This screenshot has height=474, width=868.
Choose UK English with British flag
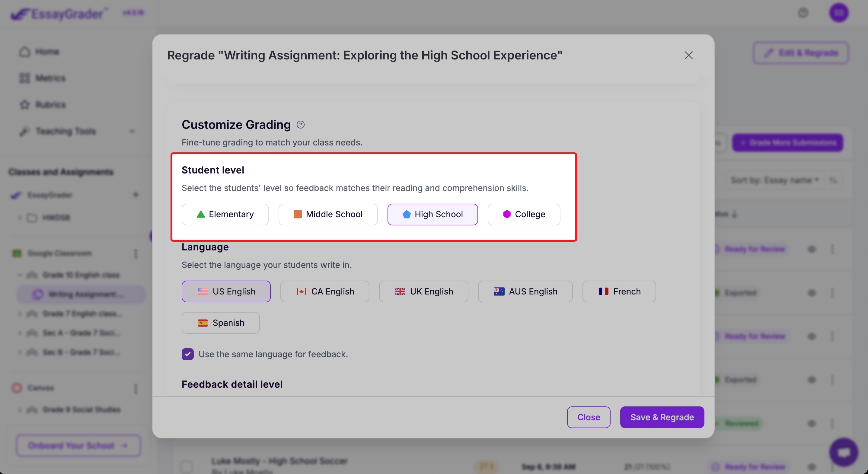[x=423, y=291]
